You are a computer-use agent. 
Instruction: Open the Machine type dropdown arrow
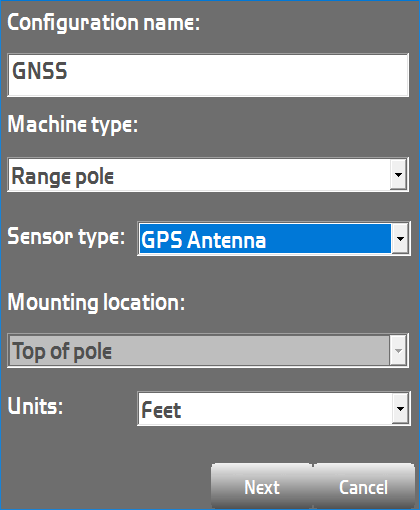pos(398,175)
